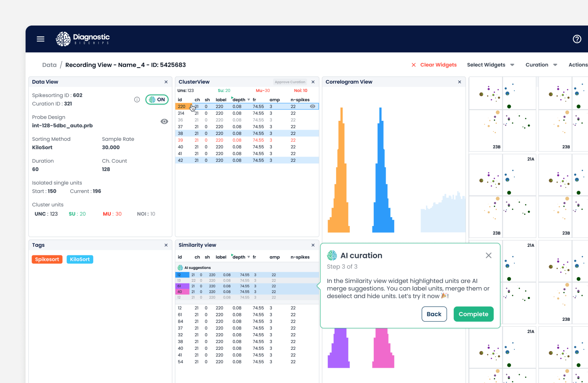
Task: Select similarity list row 54
Action: coord(247,362)
